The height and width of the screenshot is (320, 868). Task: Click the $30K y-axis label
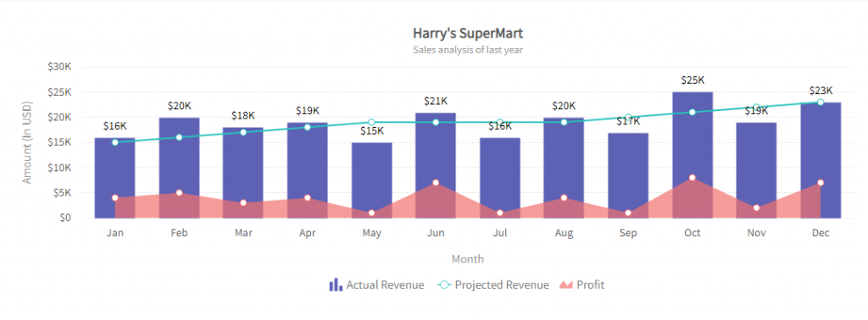(60, 67)
